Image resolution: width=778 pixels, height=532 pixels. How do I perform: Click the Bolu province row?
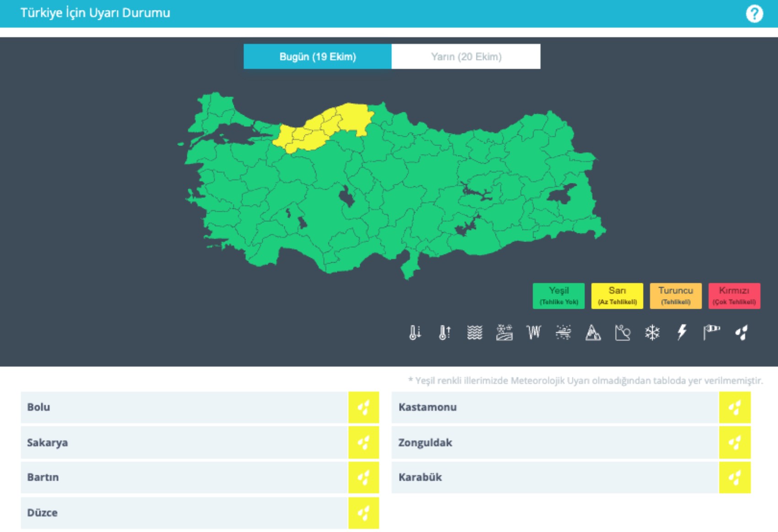(x=184, y=407)
